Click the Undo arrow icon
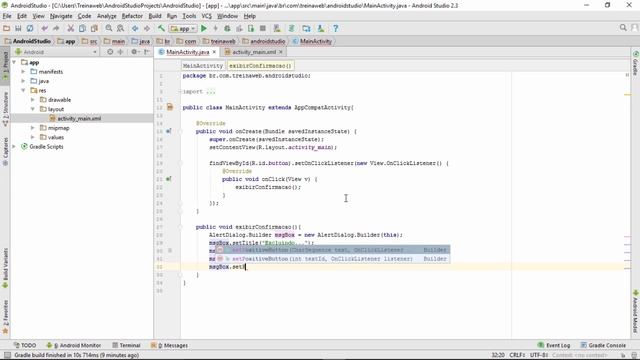The width and height of the screenshot is (640, 360). 44,28
